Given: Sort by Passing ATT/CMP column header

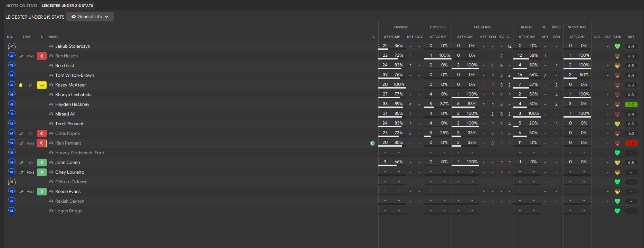Looking at the screenshot, I should (x=392, y=37).
